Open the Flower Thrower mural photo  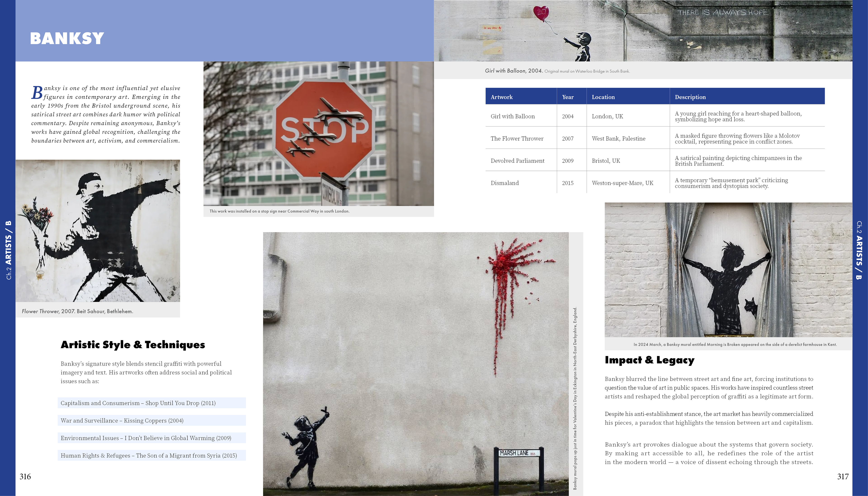tap(98, 231)
